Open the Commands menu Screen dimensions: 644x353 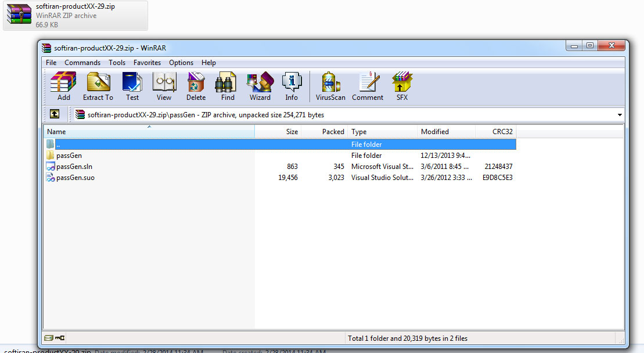click(82, 62)
